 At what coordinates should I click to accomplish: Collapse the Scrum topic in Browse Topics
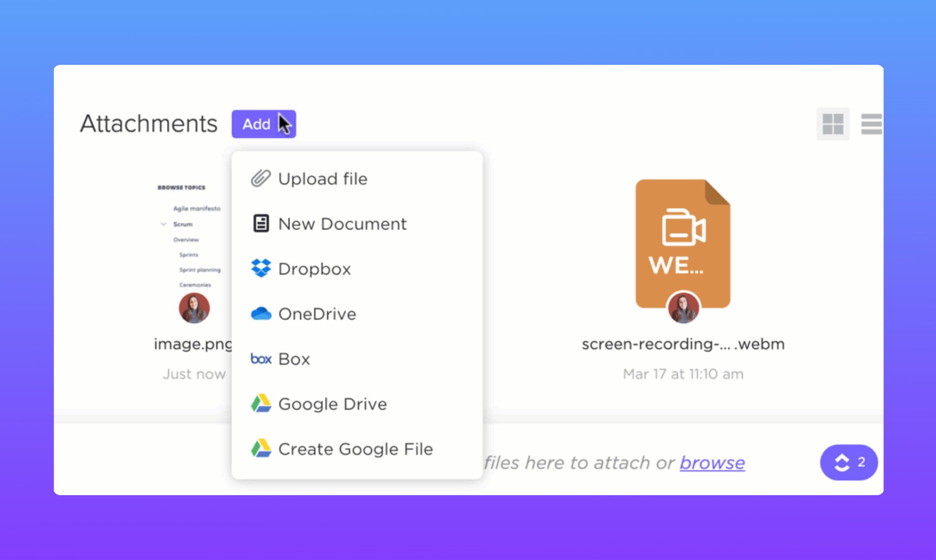click(x=163, y=224)
